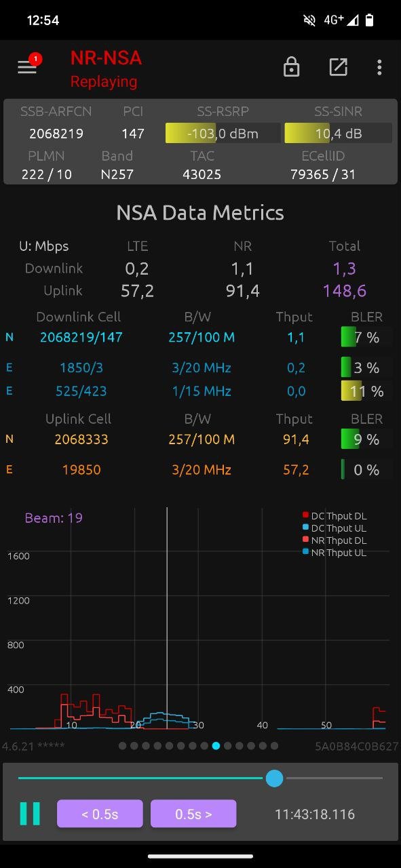Screen dimensions: 401x868
Task: Click the replay progress slider handle
Action: pyautogui.click(x=274, y=778)
